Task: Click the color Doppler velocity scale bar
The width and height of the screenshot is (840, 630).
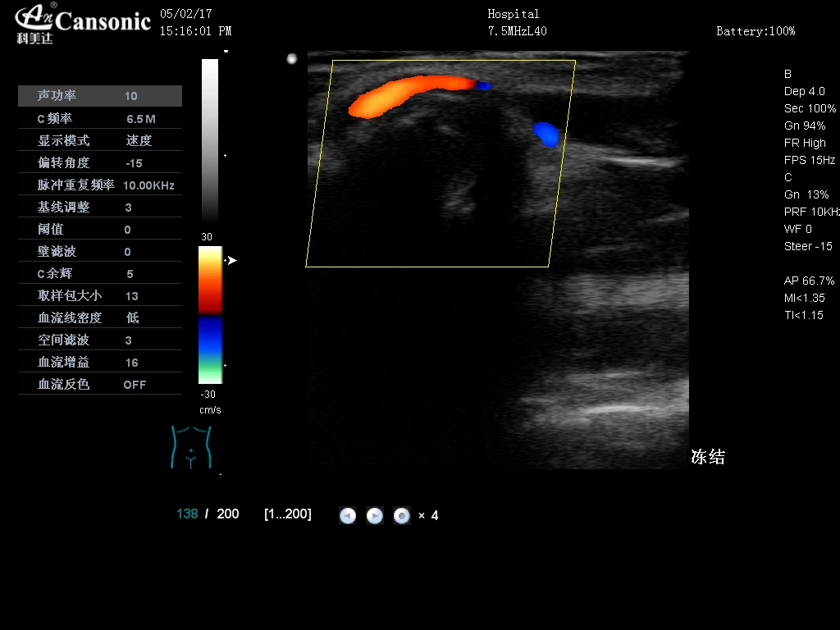Action: point(210,315)
